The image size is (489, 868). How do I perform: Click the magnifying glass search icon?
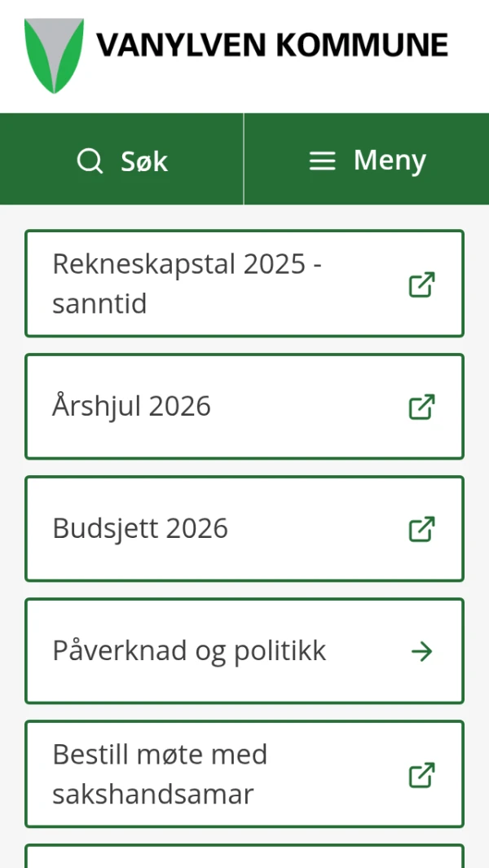coord(90,161)
